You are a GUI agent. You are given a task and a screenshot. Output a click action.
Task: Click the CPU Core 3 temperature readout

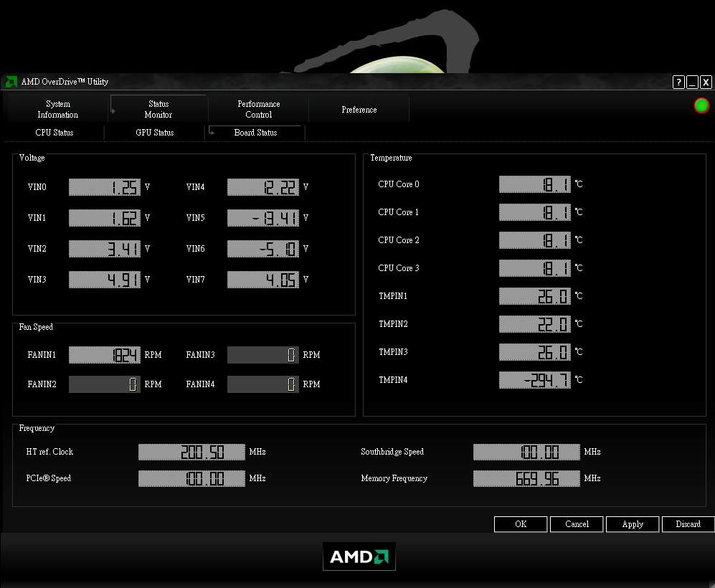(x=535, y=268)
